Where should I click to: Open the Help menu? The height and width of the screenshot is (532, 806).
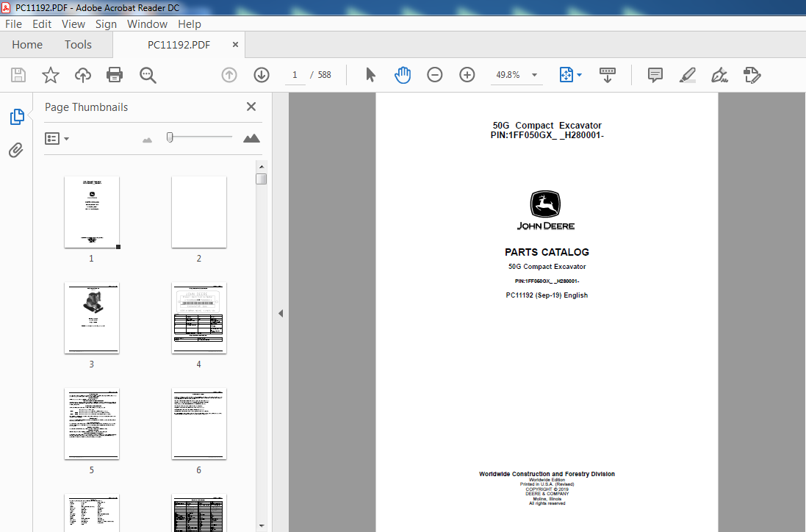pos(189,24)
